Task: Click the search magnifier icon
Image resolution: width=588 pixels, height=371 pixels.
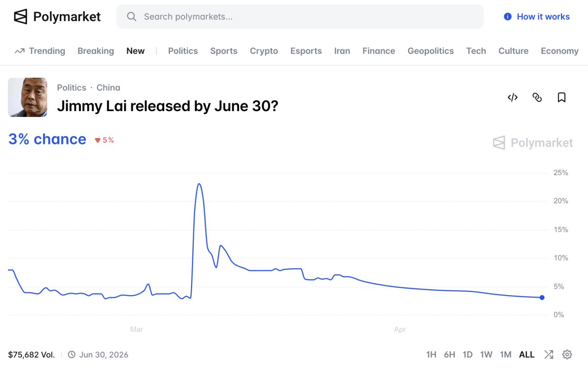Action: (x=131, y=17)
